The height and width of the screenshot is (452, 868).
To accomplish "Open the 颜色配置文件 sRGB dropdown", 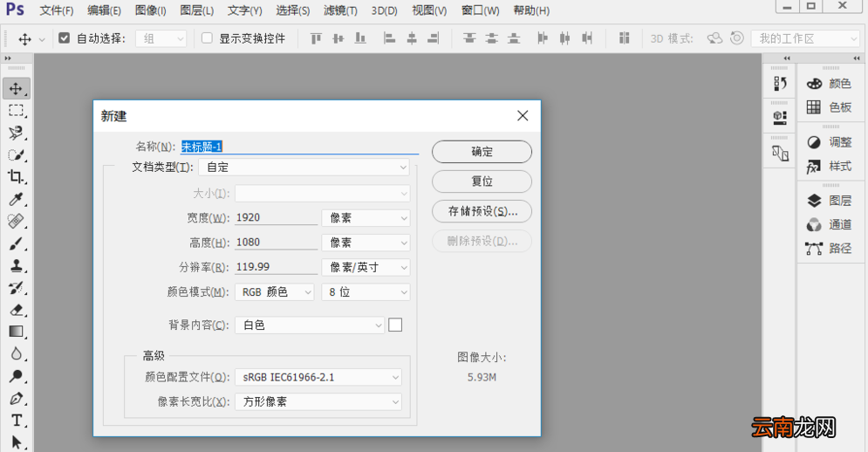I will [x=318, y=377].
